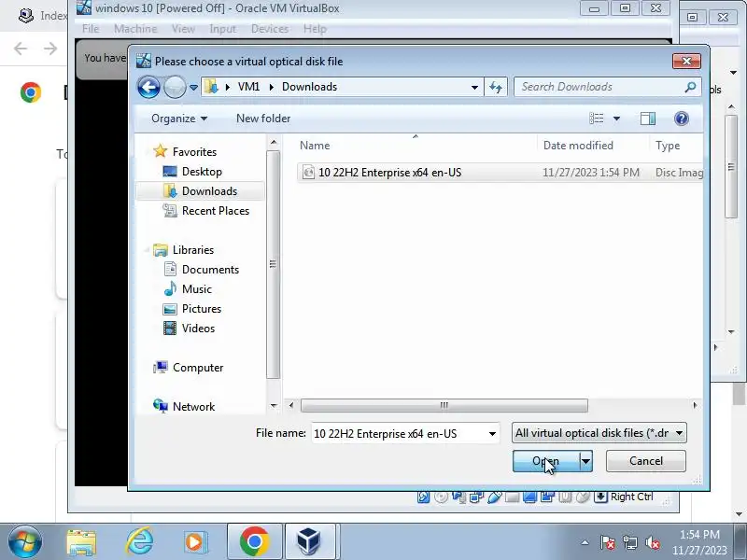The width and height of the screenshot is (747, 560).
Task: Click navigation pane scroll down arrow
Action: (x=273, y=406)
